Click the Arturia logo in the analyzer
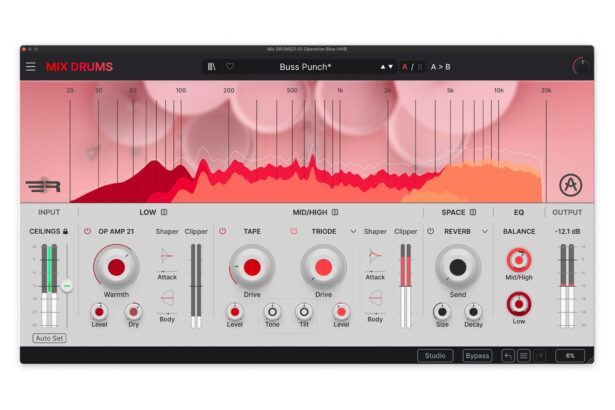The image size is (615, 410). click(x=570, y=185)
